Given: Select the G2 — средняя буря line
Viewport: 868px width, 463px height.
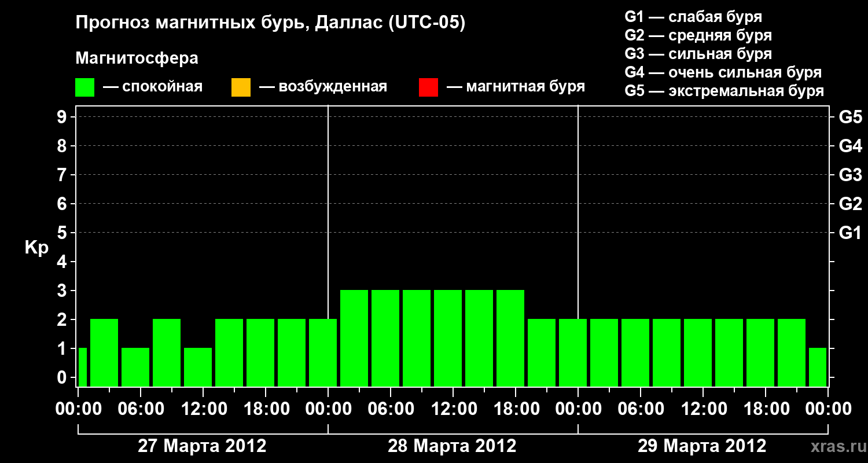Looking at the screenshot, I should click(x=698, y=35).
